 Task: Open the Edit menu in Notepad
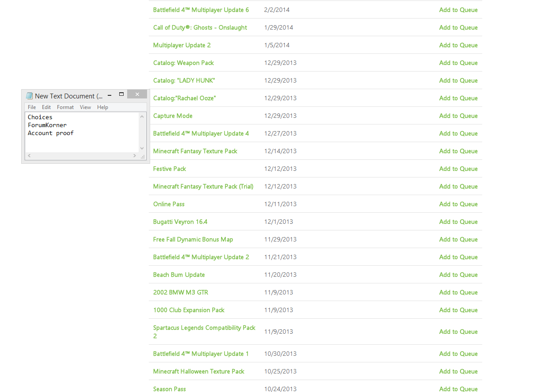tap(46, 107)
